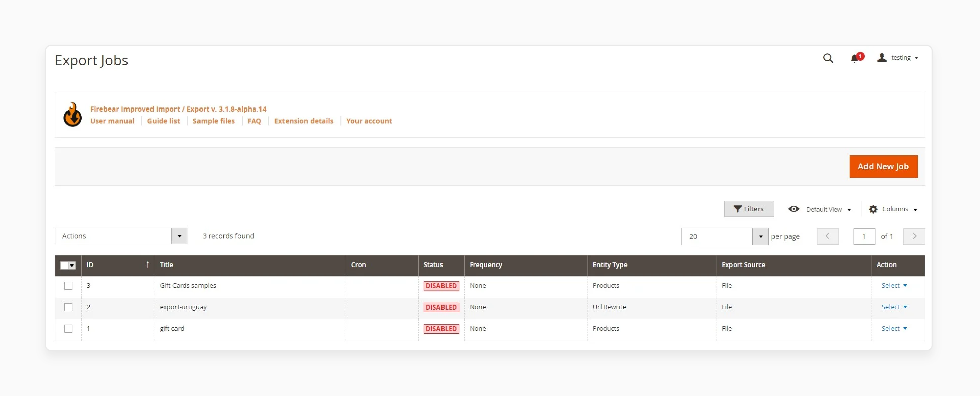
Task: Open the FAQ link
Action: click(254, 121)
